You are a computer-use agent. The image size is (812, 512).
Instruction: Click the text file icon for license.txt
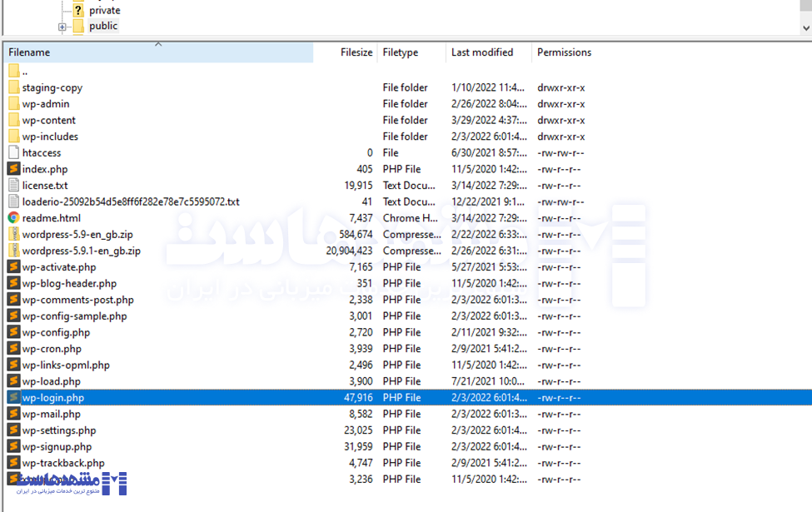tap(13, 186)
